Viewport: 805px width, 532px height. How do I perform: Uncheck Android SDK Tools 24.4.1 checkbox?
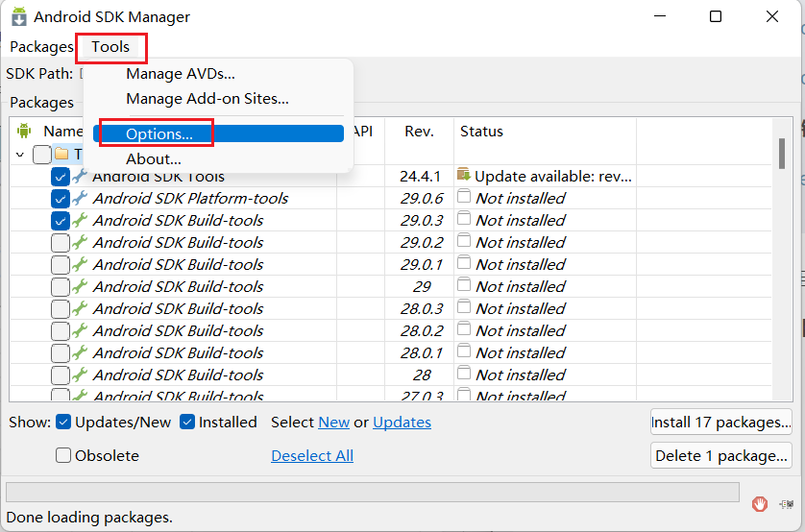pyautogui.click(x=61, y=177)
